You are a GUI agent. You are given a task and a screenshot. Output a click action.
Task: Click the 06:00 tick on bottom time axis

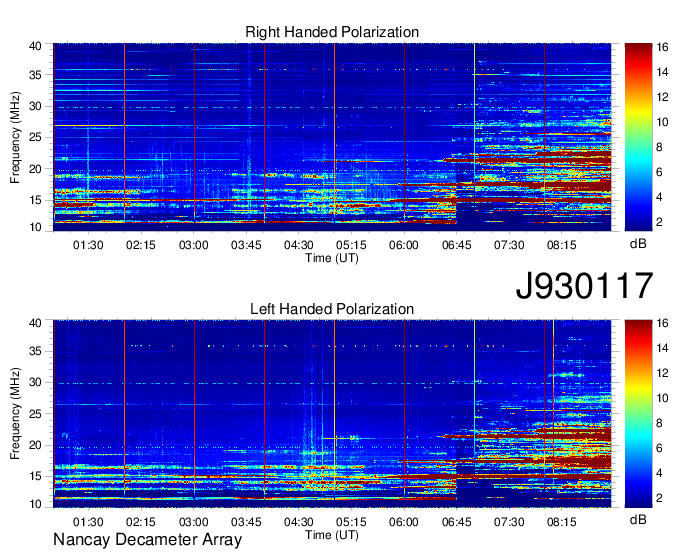404,522
